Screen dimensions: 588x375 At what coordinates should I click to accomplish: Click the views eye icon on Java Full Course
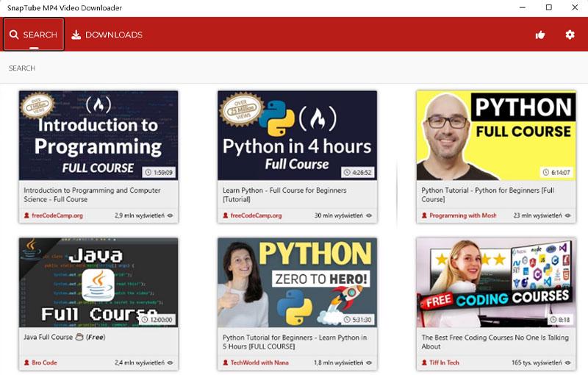pyautogui.click(x=170, y=362)
